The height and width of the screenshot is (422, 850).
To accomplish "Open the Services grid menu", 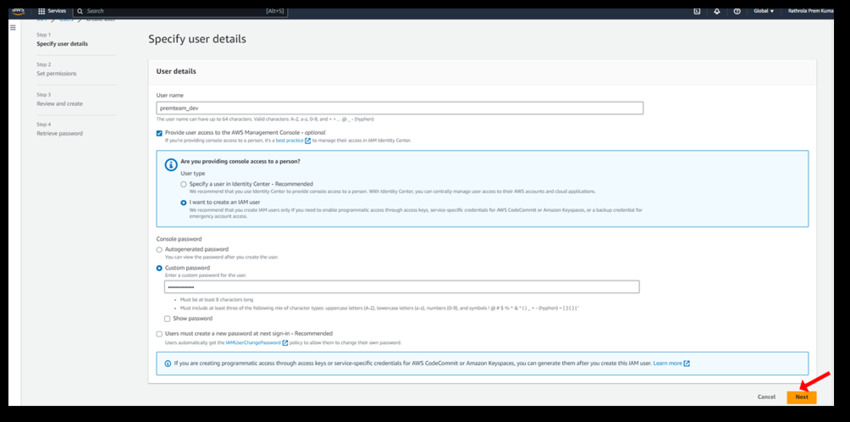I will (x=52, y=11).
